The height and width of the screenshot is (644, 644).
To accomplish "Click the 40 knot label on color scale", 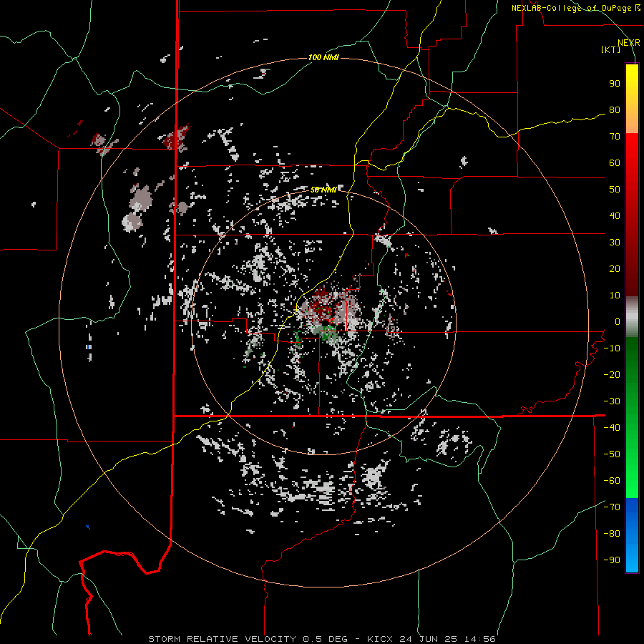I will point(615,216).
